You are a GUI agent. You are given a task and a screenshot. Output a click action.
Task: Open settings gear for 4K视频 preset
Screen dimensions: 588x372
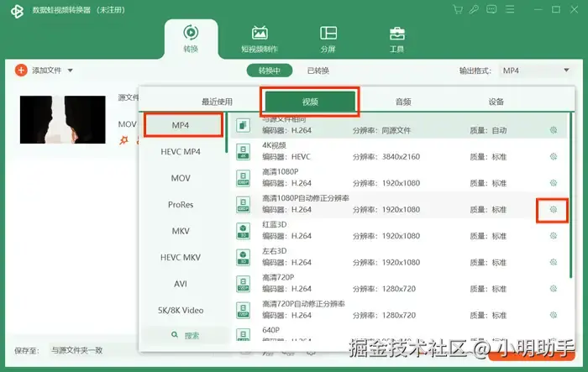tap(554, 156)
